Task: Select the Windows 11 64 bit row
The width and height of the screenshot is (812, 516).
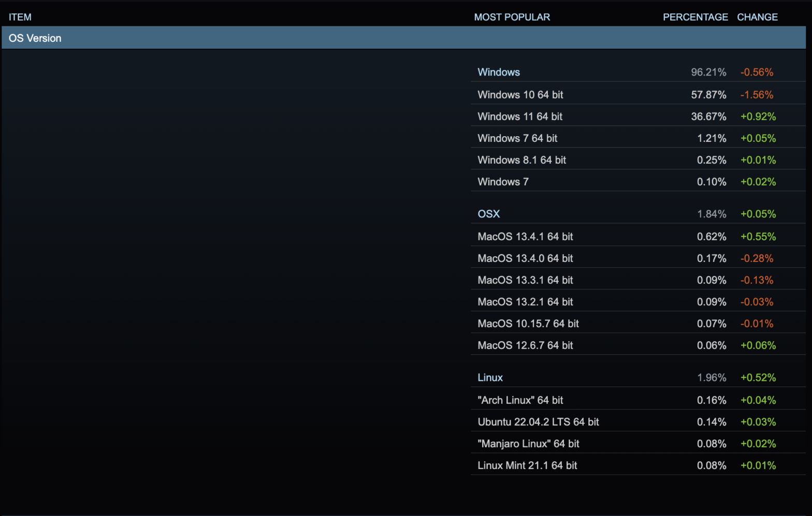Action: coord(519,116)
